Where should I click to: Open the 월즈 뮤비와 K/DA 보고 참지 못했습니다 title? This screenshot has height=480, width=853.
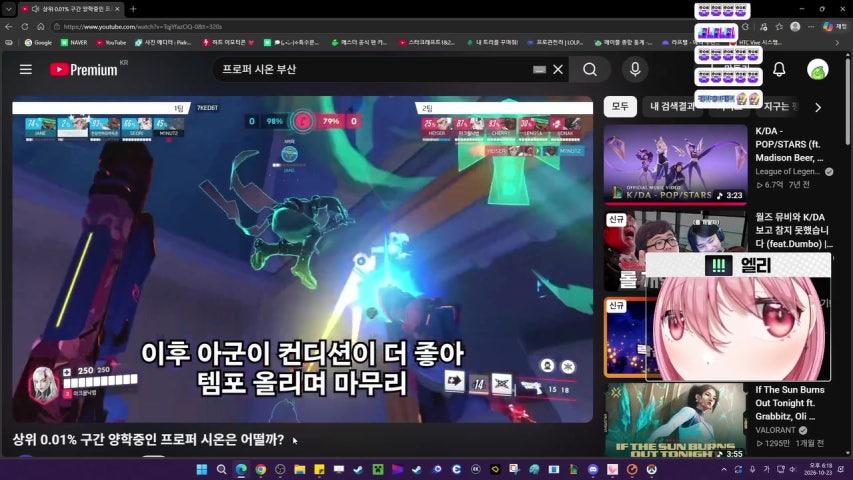[x=793, y=230]
